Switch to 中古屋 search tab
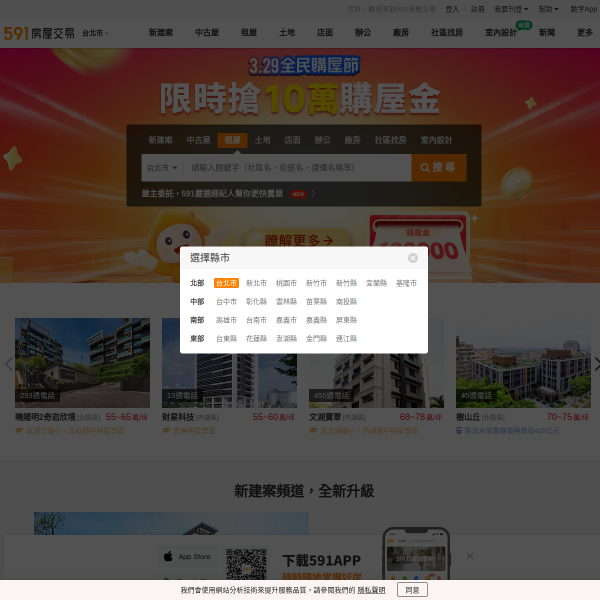The height and width of the screenshot is (600, 600). pyautogui.click(x=199, y=140)
